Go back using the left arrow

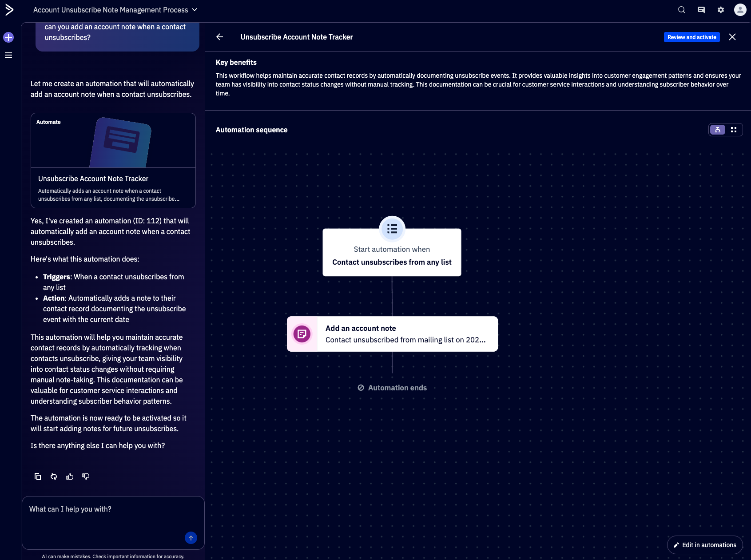[220, 37]
